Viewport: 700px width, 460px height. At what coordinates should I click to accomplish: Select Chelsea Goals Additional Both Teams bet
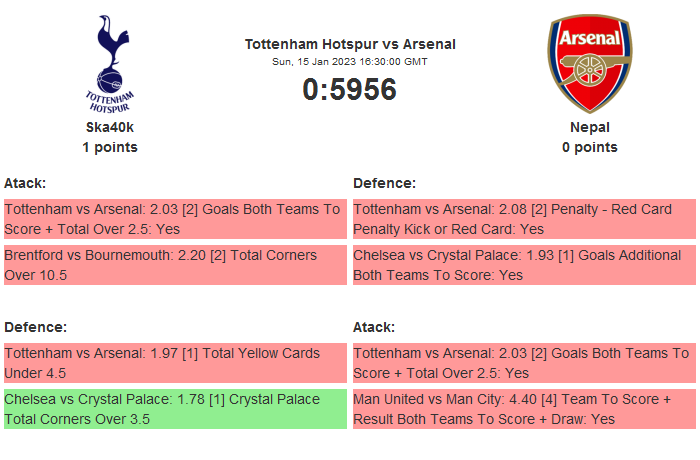coord(523,265)
